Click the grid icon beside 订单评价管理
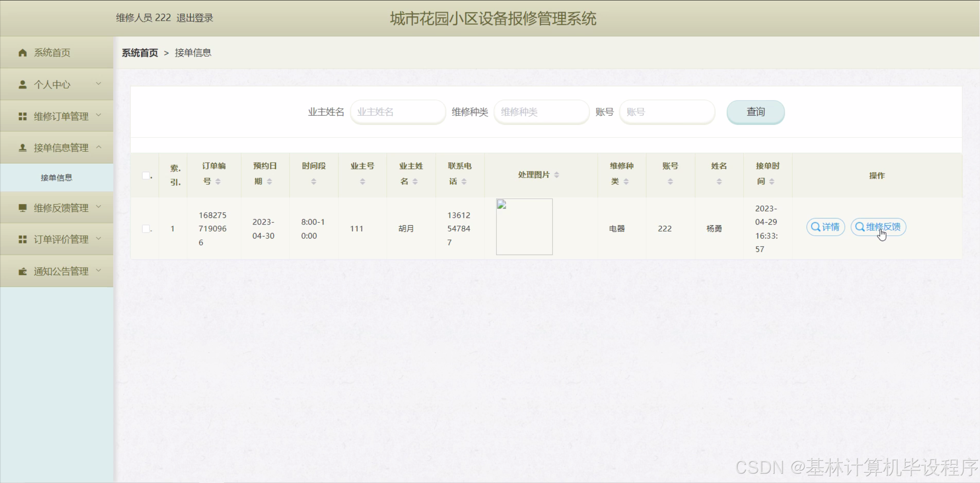This screenshot has width=980, height=483. [22, 240]
